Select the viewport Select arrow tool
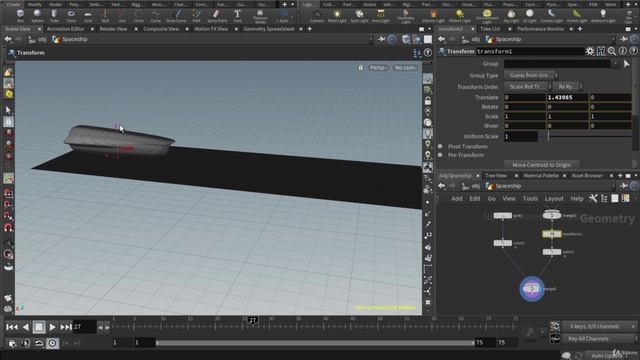Image resolution: width=640 pixels, height=360 pixels. pos(8,110)
